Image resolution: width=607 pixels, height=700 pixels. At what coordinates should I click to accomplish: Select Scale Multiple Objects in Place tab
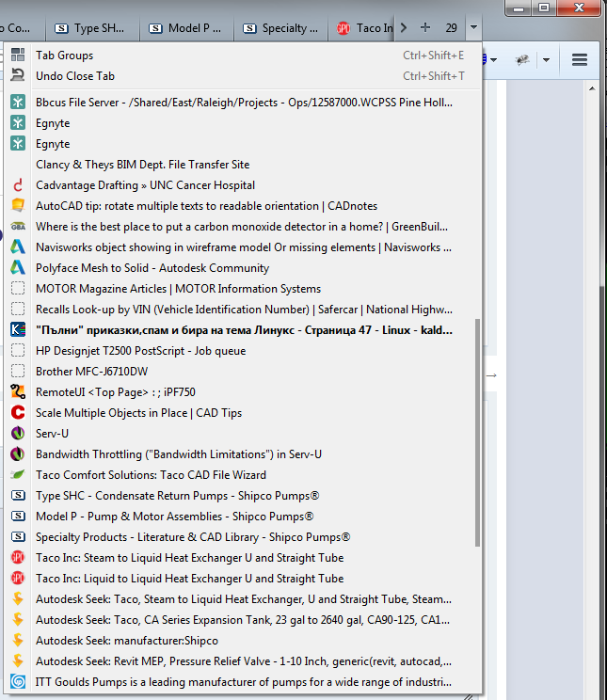click(243, 413)
